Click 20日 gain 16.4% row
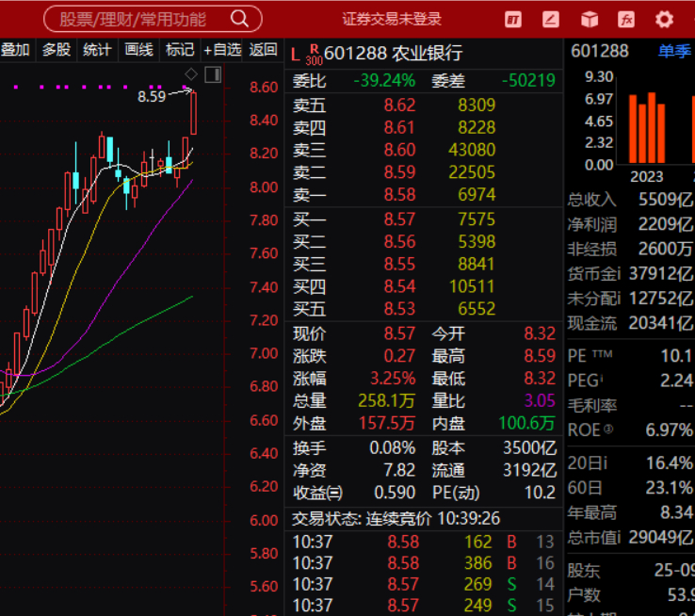The width and height of the screenshot is (695, 616). (x=630, y=463)
